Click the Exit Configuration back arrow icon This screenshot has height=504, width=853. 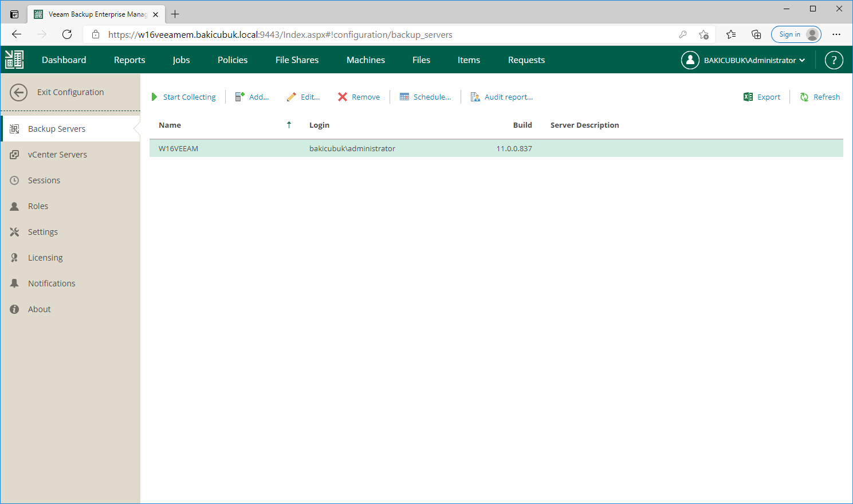[x=18, y=92]
